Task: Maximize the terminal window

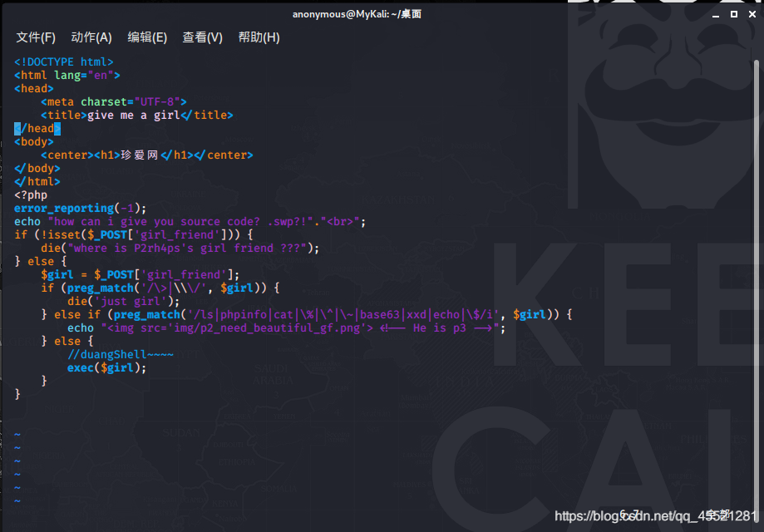Action: tap(734, 15)
